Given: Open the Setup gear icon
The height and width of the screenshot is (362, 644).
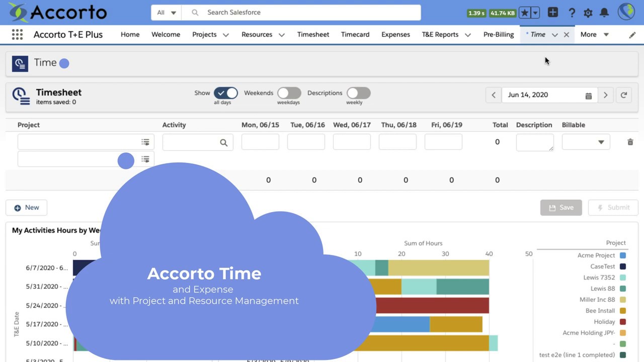Looking at the screenshot, I should click(588, 13).
